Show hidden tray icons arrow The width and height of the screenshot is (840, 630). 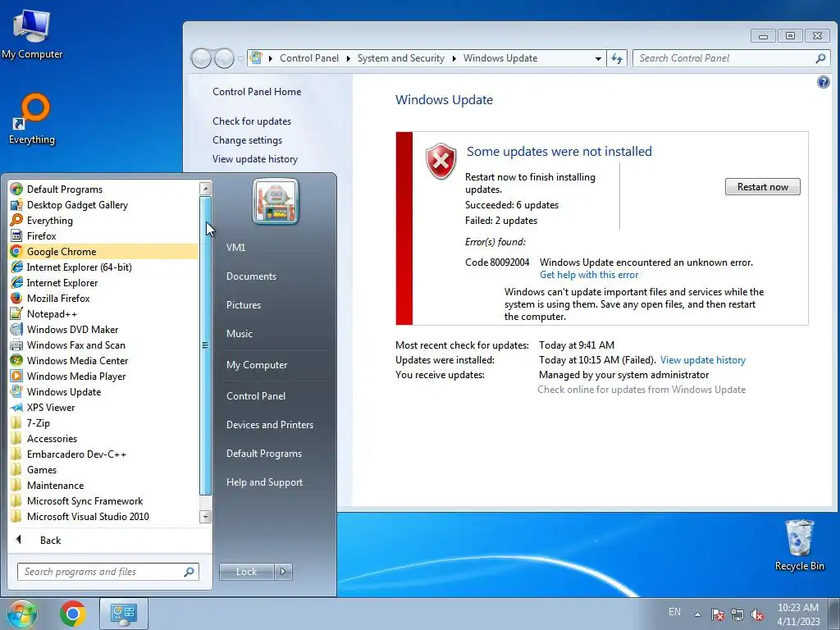pos(697,614)
